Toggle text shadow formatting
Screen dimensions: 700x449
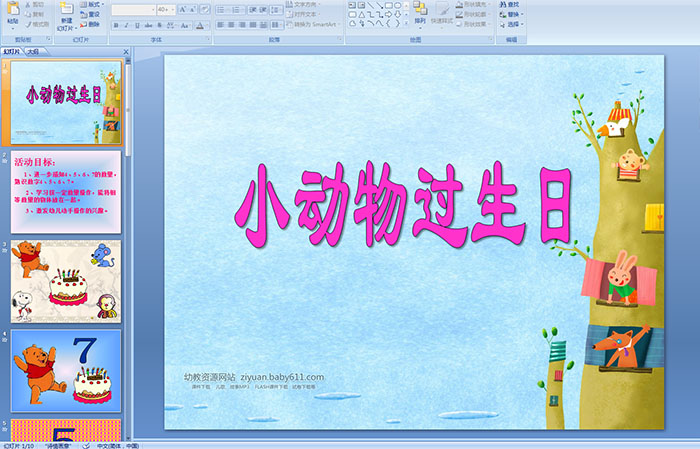click(159, 25)
